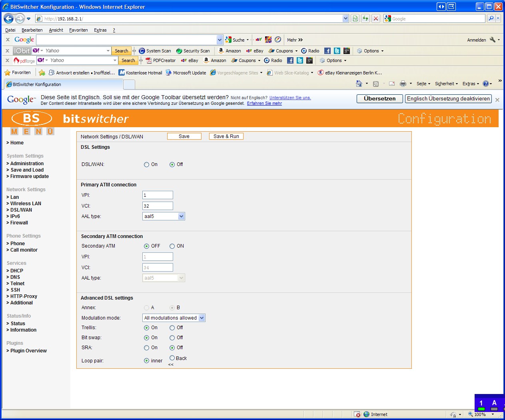Open the PDFCreator toolbar icon
This screenshot has width=505, height=420.
(160, 60)
